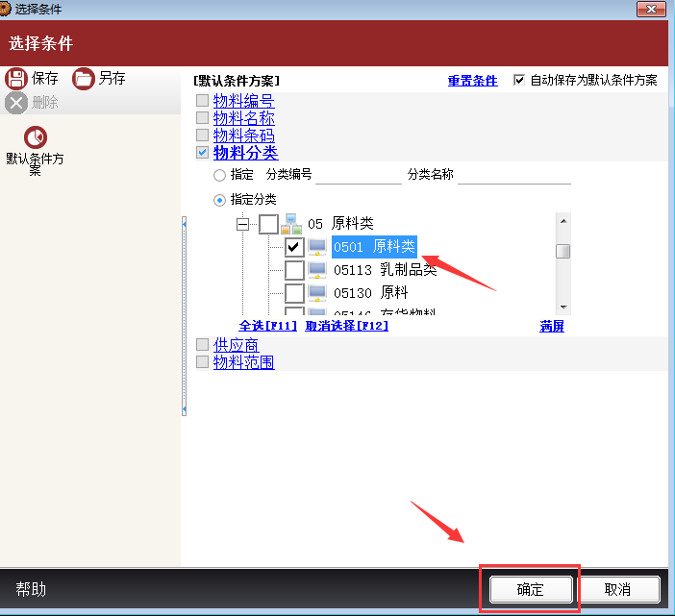Click the 分类名称 input field
The image size is (675, 616).
514,175
